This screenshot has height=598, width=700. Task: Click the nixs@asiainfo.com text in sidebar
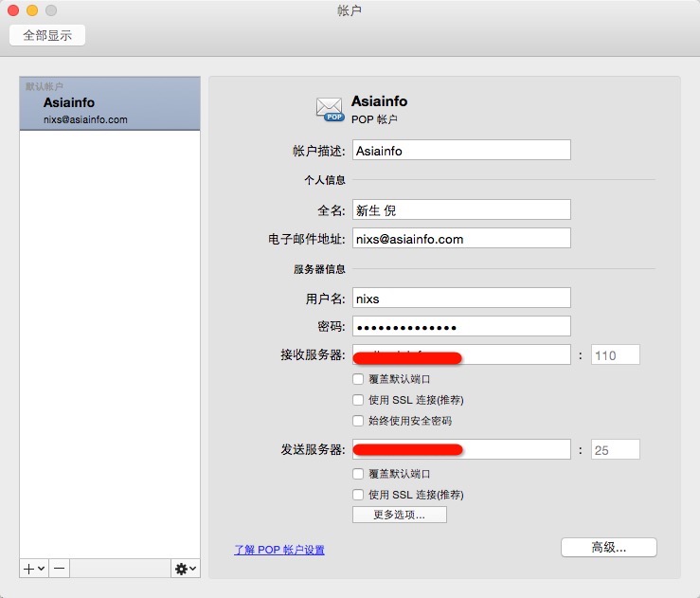coord(85,119)
